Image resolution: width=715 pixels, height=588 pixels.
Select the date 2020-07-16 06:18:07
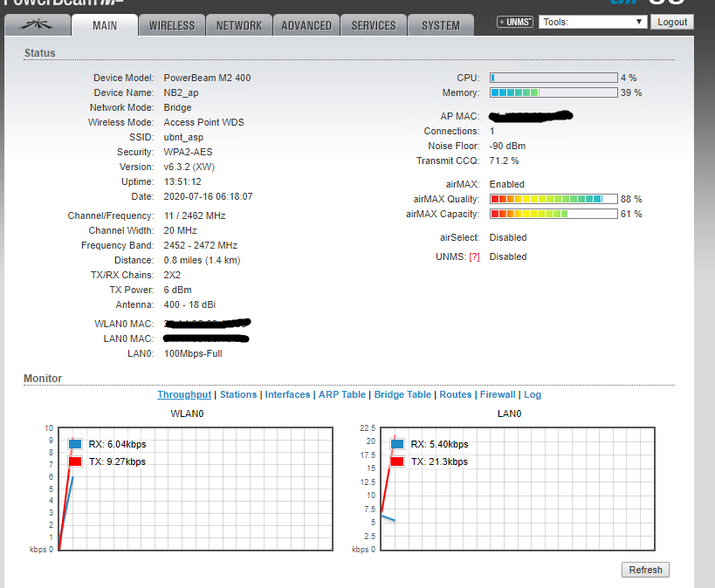(208, 196)
